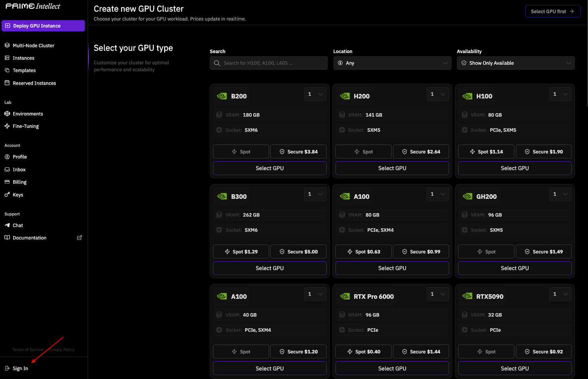
Task: Open the Templates section
Action: tap(24, 70)
